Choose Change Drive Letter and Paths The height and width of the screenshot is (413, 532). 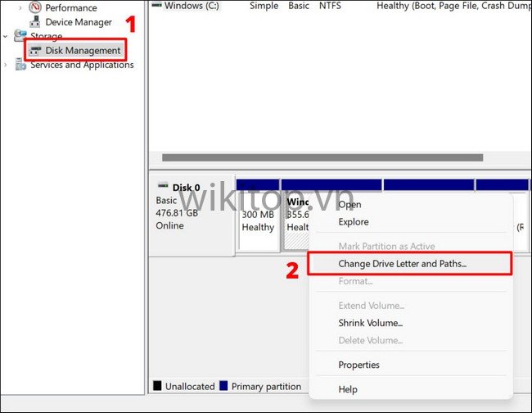click(x=402, y=263)
